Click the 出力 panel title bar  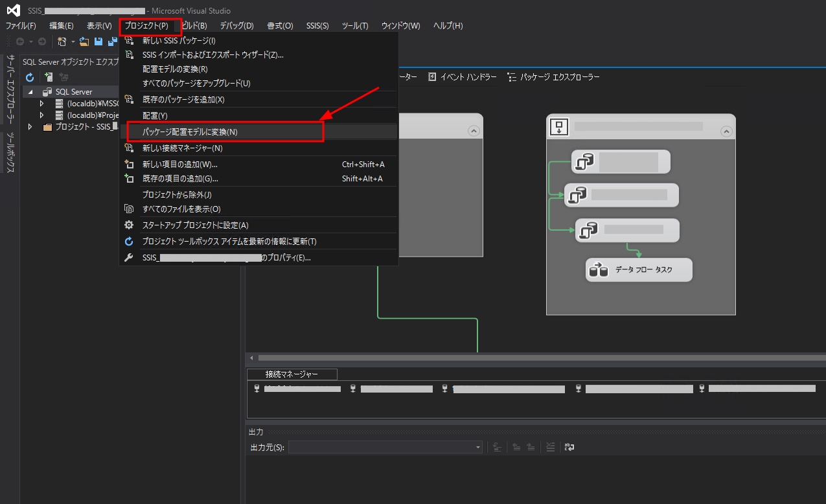(x=536, y=431)
